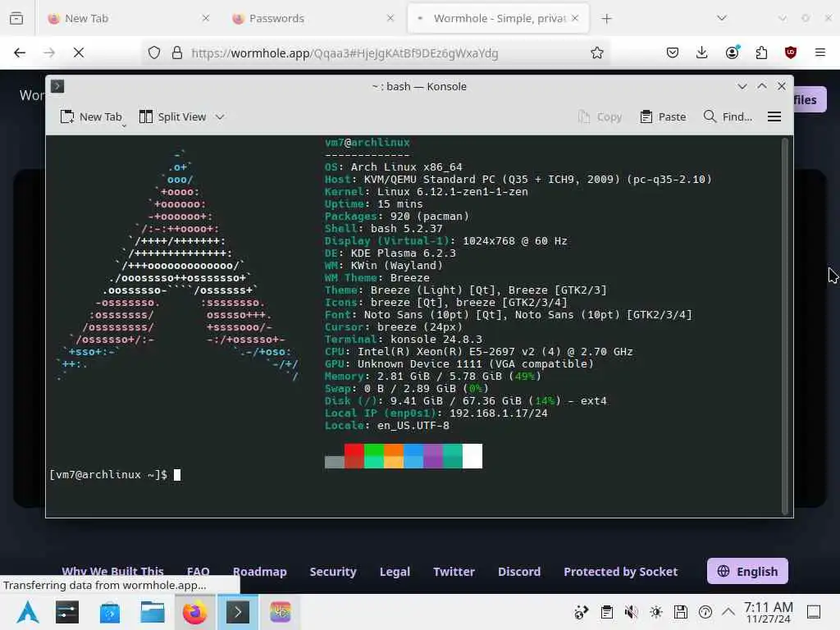Open the English language selector
The width and height of the screenshot is (840, 630).
click(747, 571)
